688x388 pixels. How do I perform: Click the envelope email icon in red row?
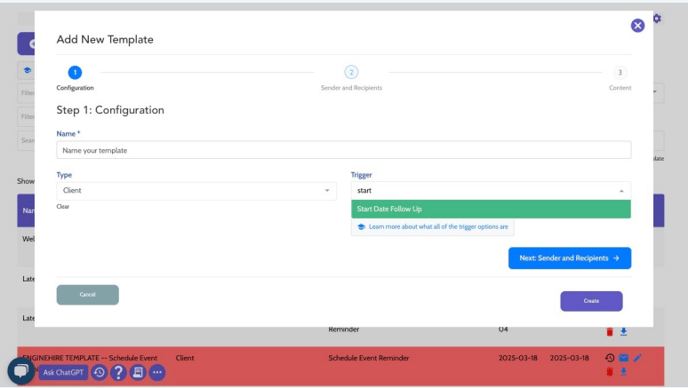(624, 358)
